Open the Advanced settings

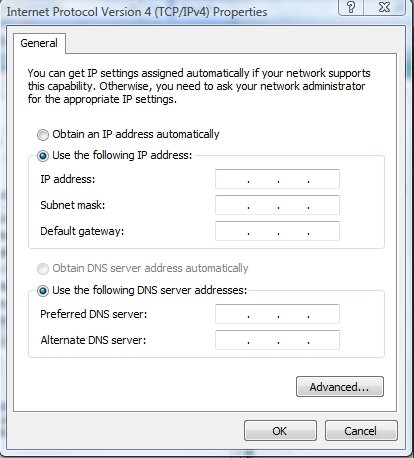pyautogui.click(x=340, y=387)
